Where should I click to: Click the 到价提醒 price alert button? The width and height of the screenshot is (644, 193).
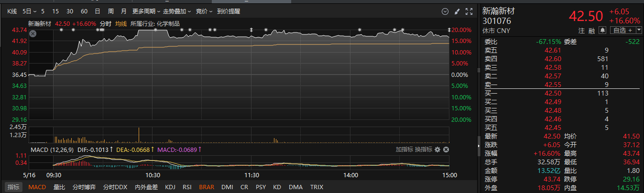click(229, 11)
